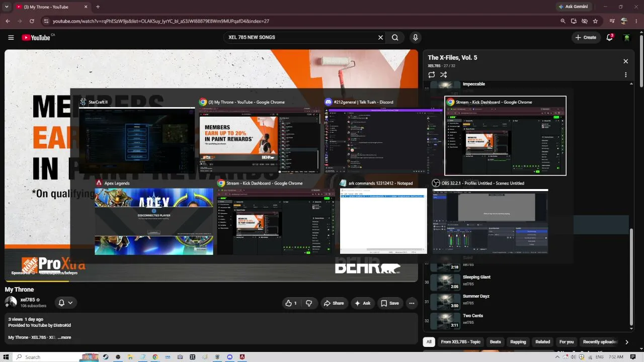Open Steam from the taskbar
Image resolution: width=644 pixels, height=362 pixels.
pyautogui.click(x=106, y=357)
